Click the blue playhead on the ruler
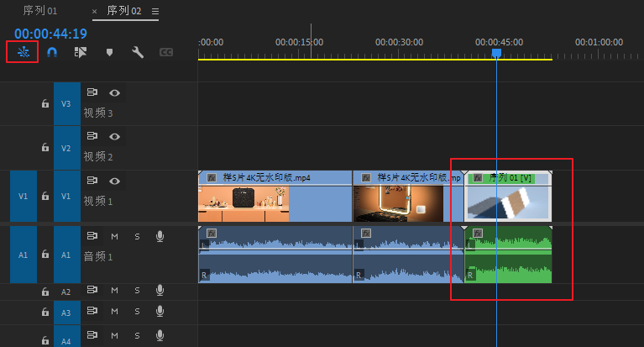The width and height of the screenshot is (644, 347). pyautogui.click(x=496, y=53)
